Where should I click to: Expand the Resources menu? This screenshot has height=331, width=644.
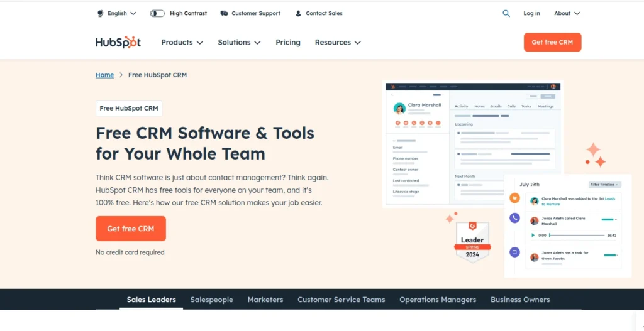[x=338, y=42]
